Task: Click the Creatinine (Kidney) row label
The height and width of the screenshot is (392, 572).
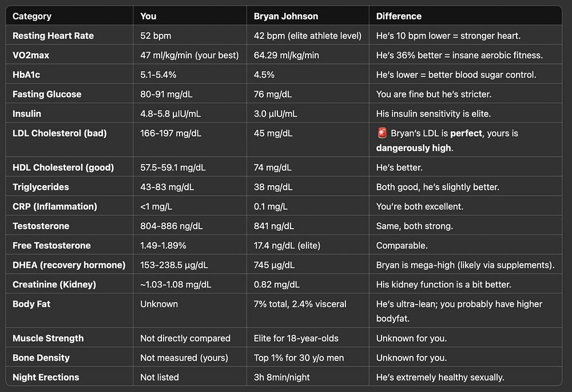Action: (x=54, y=284)
